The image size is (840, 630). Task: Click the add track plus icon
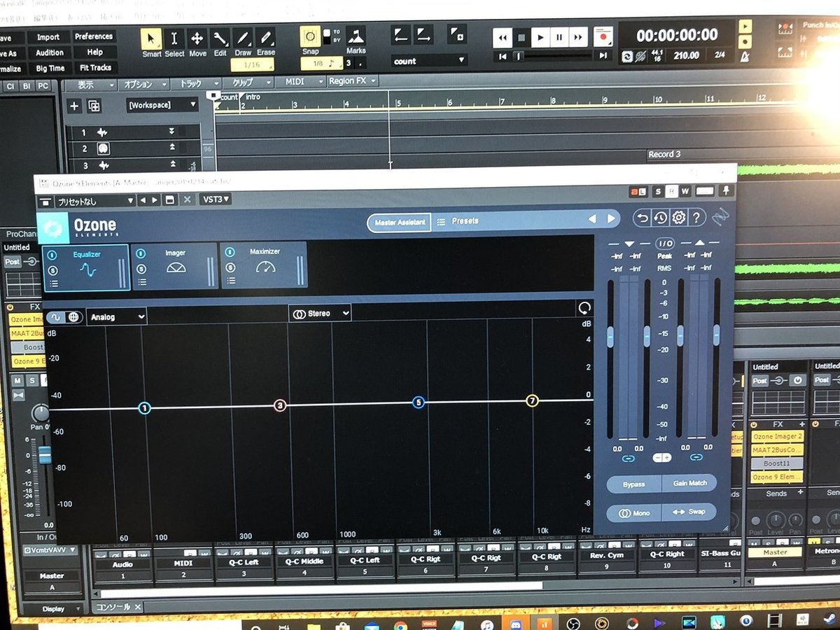[x=75, y=106]
